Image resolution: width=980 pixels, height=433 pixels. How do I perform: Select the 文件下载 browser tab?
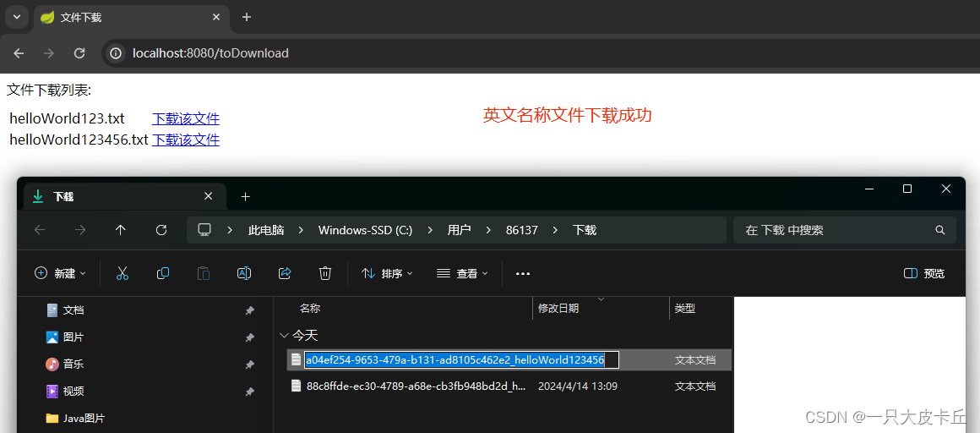pyautogui.click(x=131, y=17)
